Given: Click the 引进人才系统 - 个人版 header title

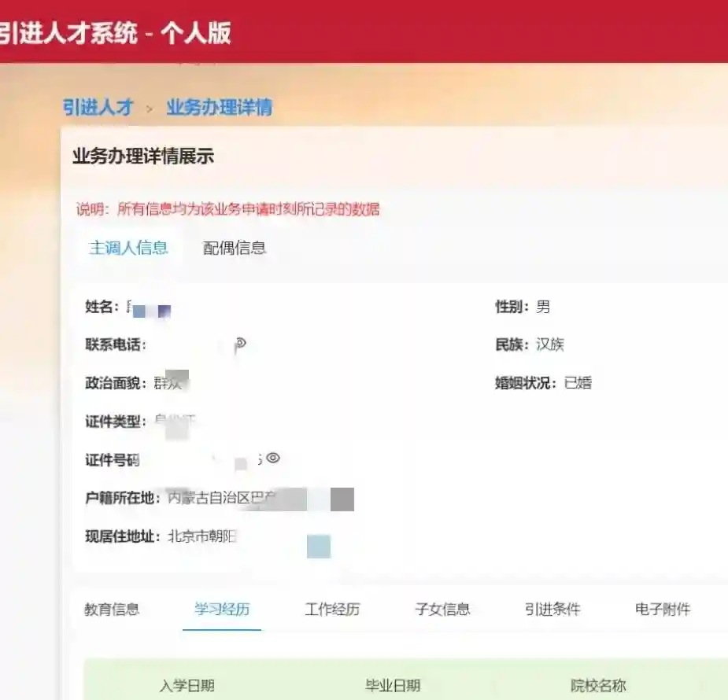Looking at the screenshot, I should (x=115, y=34).
